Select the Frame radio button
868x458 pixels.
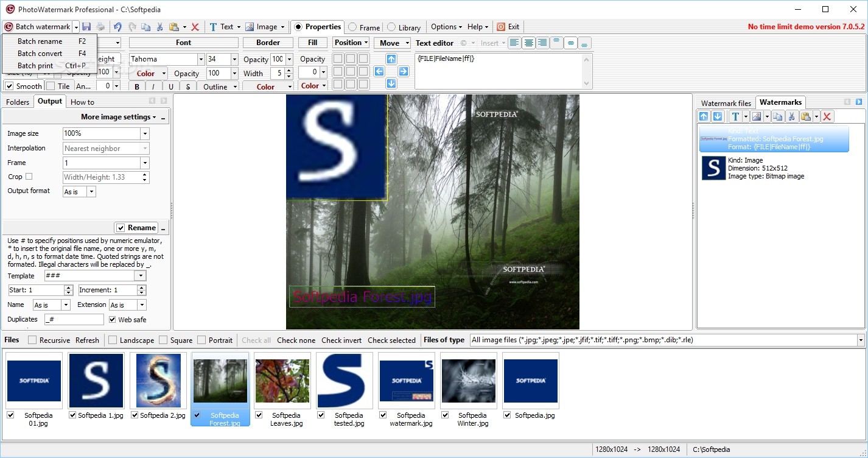(x=352, y=27)
